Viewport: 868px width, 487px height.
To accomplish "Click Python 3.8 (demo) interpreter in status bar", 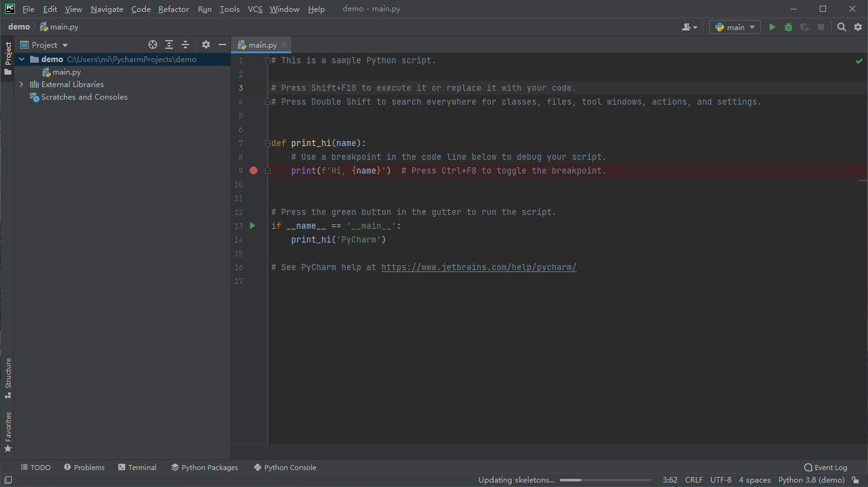I will click(x=811, y=480).
